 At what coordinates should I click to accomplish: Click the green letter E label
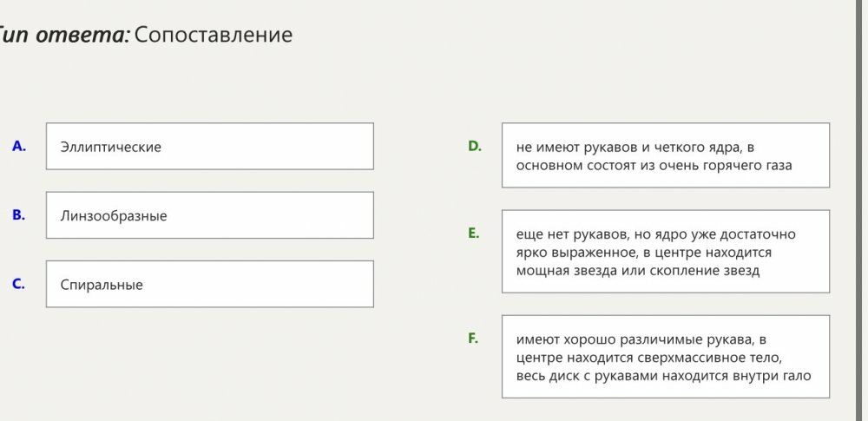click(x=474, y=233)
